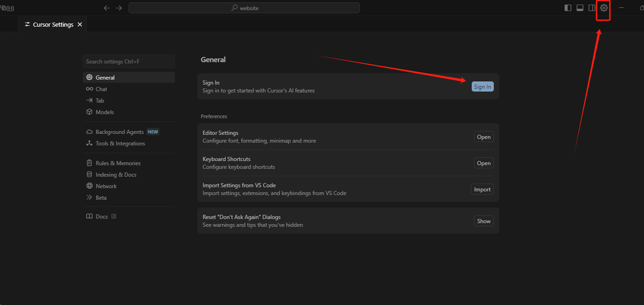This screenshot has height=305, width=644.
Task: Open General settings section
Action: coord(129,77)
